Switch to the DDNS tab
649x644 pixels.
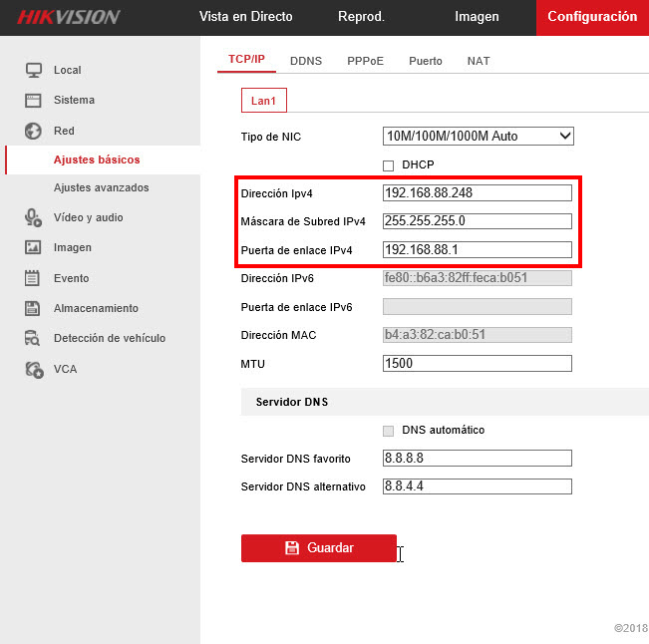(306, 61)
